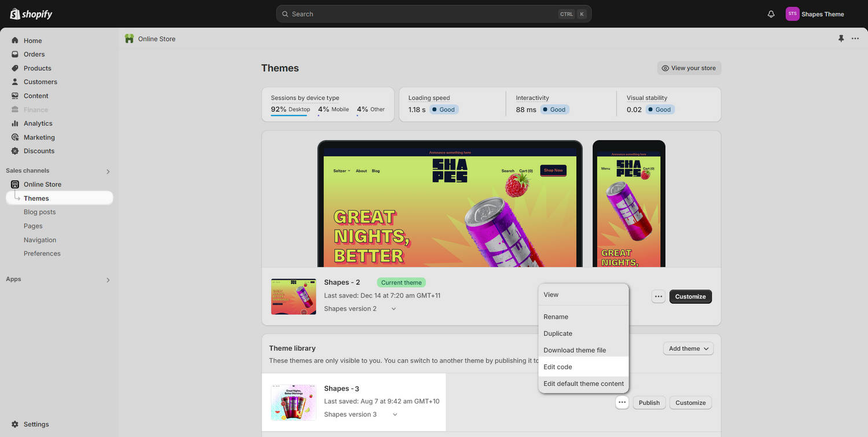Screen dimensions: 868x437
Task: Select Edit code in the menu
Action: 583,367
